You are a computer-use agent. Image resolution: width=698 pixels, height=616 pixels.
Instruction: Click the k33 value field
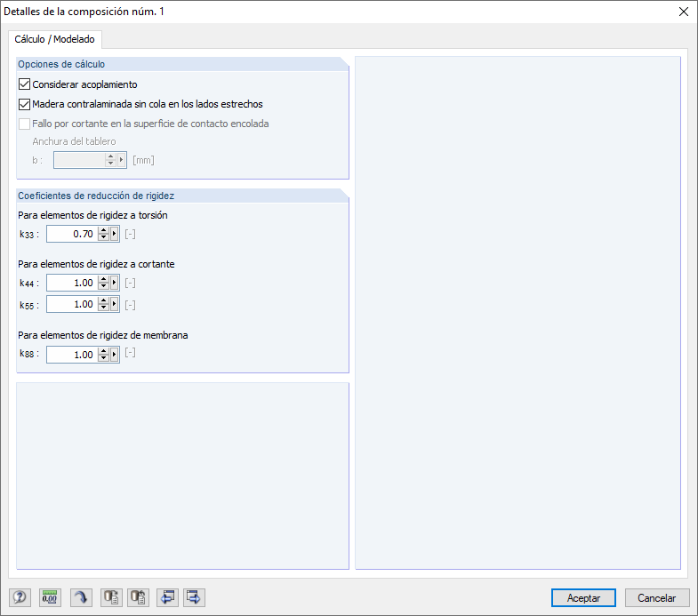(x=71, y=234)
